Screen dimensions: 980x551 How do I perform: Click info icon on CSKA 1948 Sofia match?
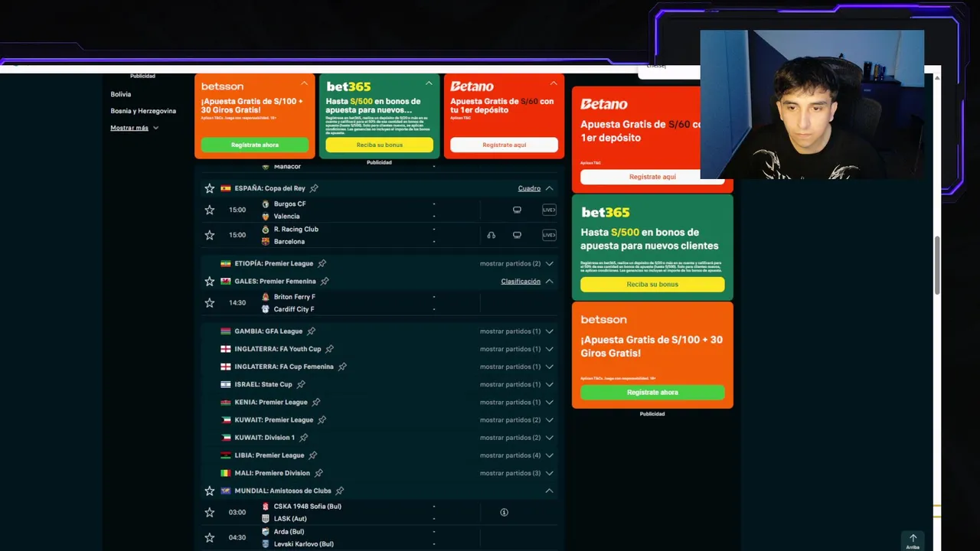[x=504, y=513]
